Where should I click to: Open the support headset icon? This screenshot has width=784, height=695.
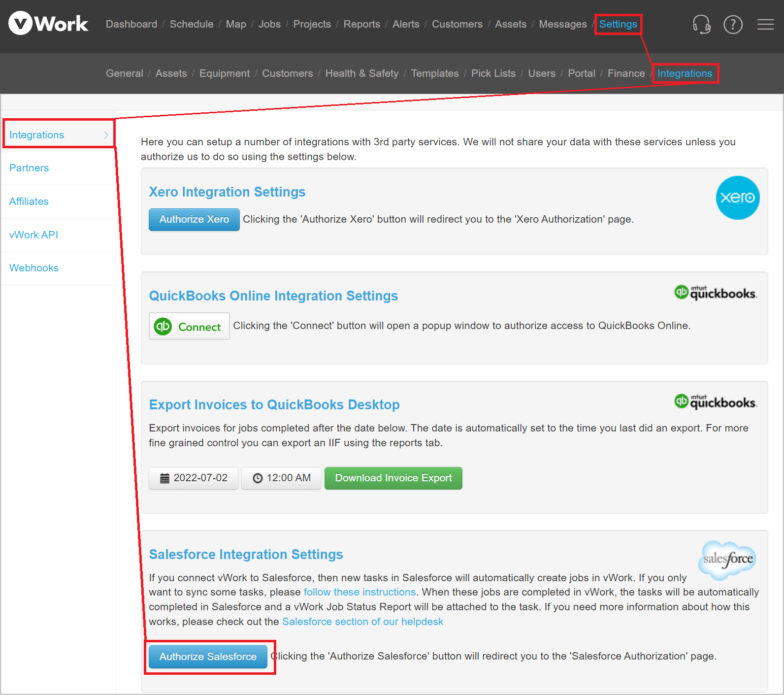701,24
